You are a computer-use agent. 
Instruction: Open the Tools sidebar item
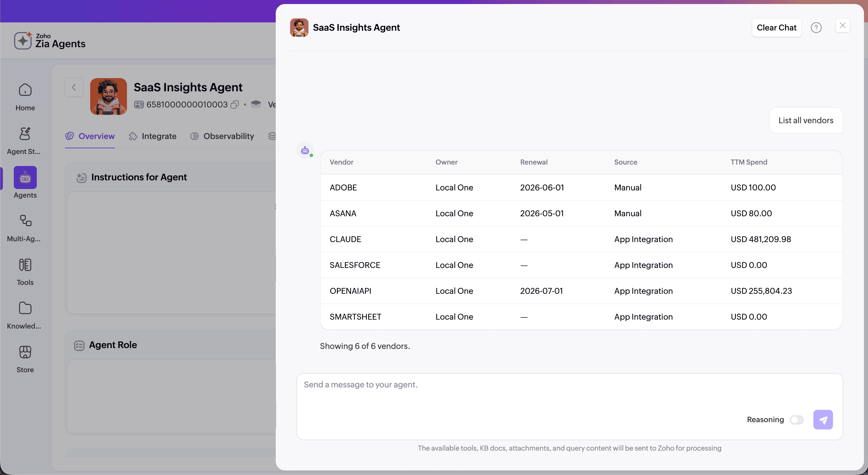(25, 272)
